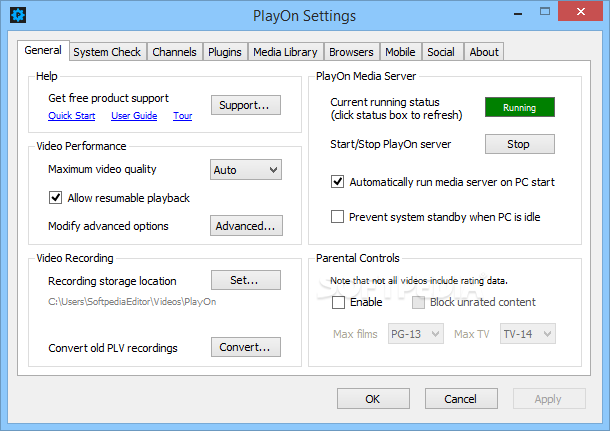
Task: Open the Social tab
Action: (441, 52)
